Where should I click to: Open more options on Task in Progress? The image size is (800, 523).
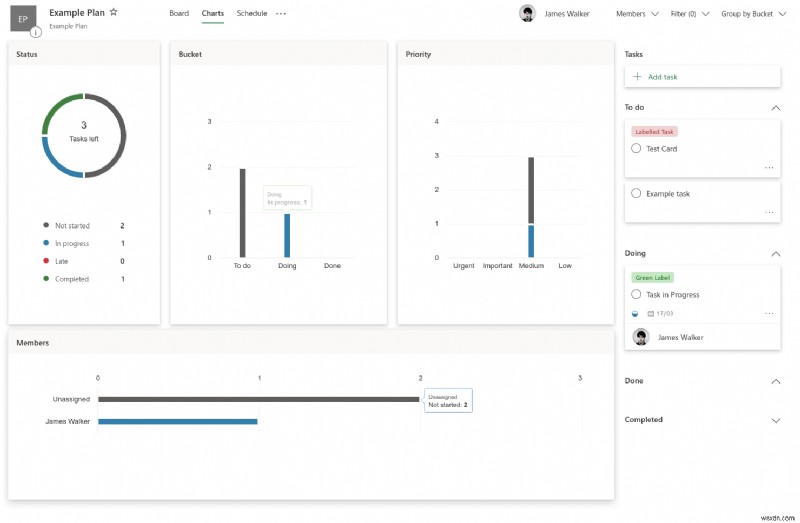point(769,313)
